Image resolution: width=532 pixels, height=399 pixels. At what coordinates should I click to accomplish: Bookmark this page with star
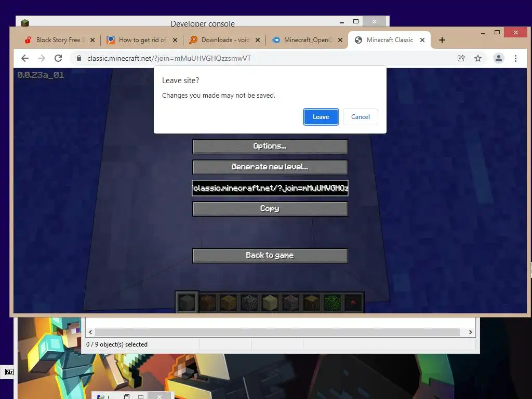click(478, 58)
